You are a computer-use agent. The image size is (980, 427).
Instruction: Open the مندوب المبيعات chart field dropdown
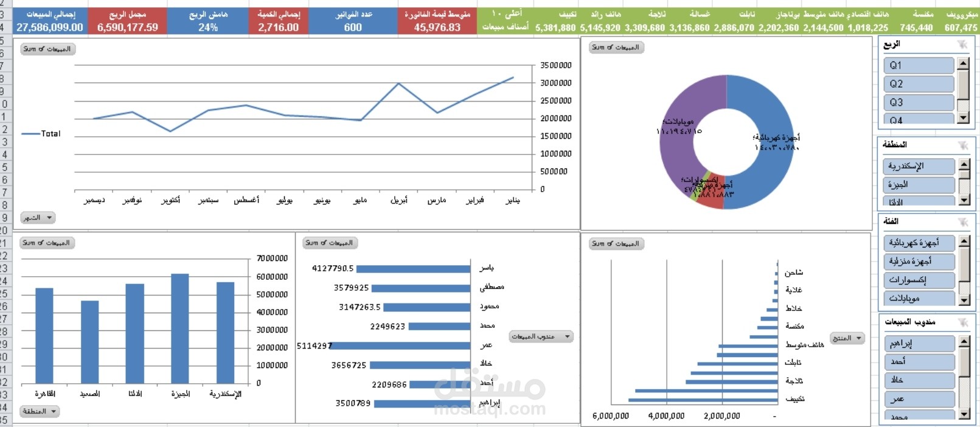(541, 336)
